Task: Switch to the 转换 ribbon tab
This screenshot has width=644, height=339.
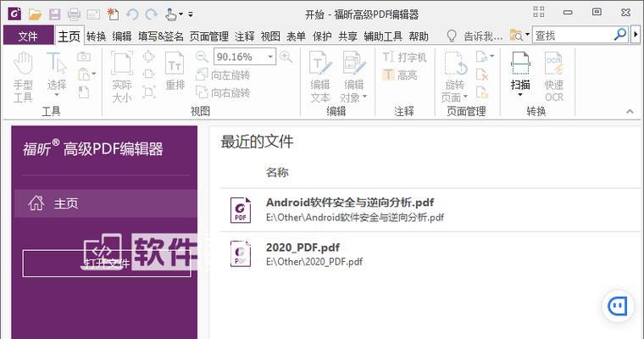Action: coord(96,36)
